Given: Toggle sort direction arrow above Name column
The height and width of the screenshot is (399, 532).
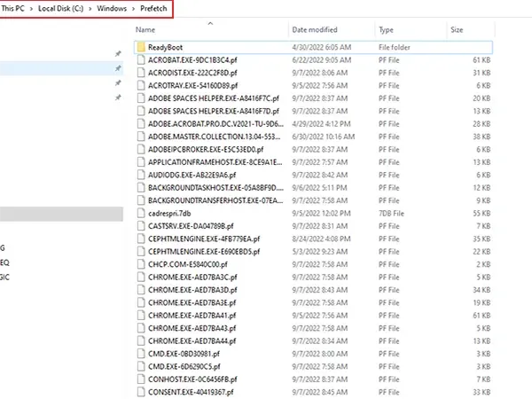Looking at the screenshot, I should point(210,23).
